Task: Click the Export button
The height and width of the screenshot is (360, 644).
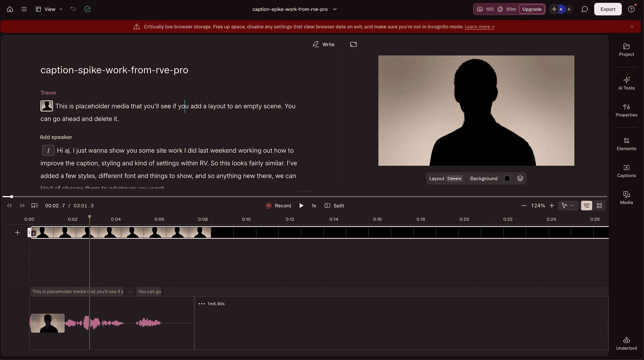Action: click(x=608, y=9)
